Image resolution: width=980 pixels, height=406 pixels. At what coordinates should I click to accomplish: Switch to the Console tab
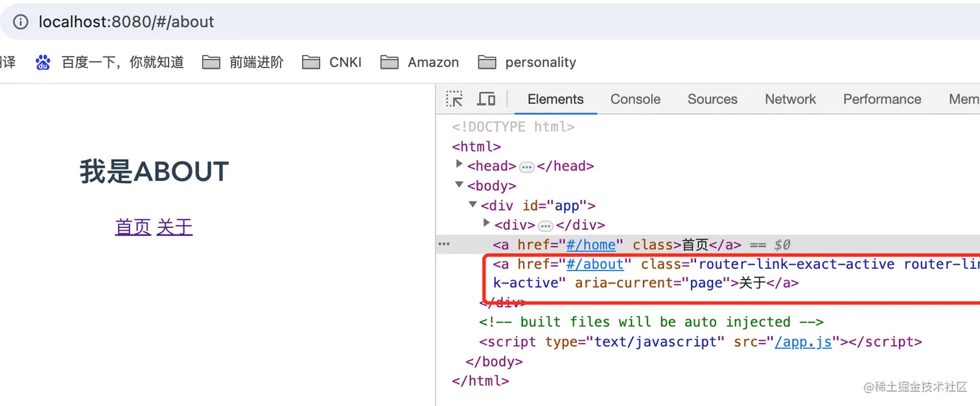point(635,99)
